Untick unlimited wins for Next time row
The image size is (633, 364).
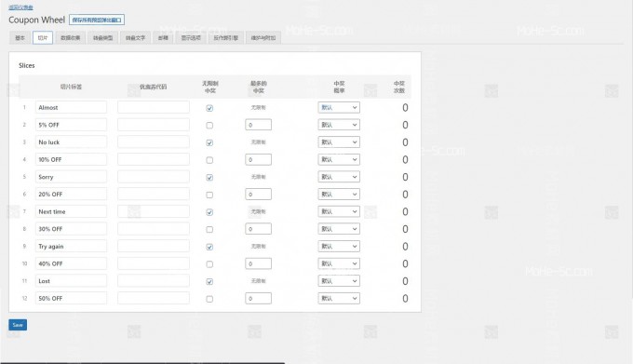tap(209, 212)
